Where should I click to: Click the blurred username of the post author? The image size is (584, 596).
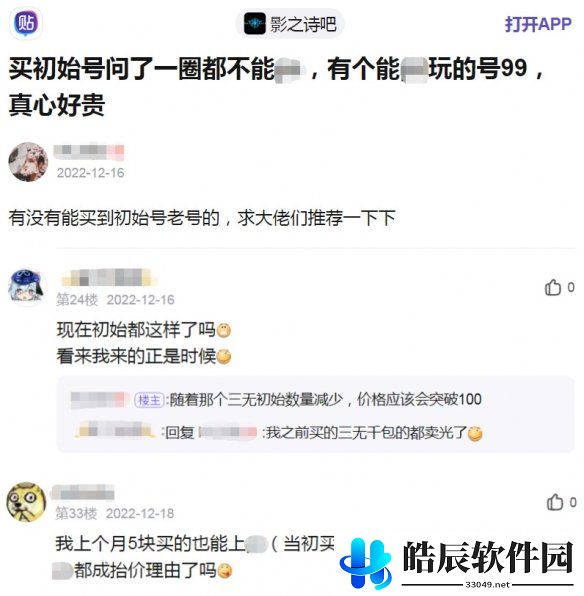pyautogui.click(x=89, y=152)
